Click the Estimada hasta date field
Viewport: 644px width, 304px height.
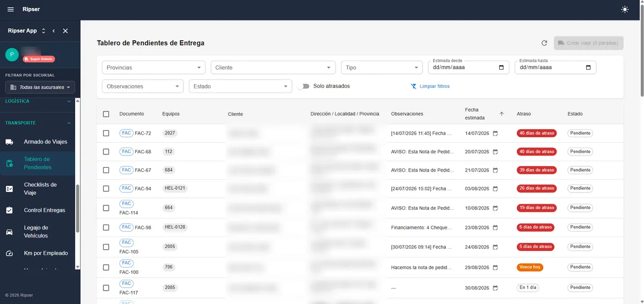click(555, 67)
